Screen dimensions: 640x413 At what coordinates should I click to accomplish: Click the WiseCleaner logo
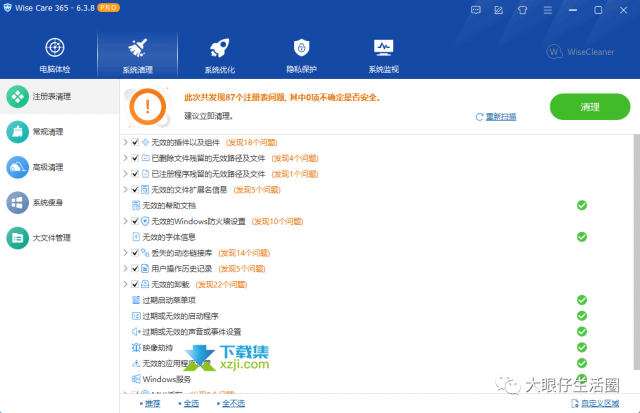pos(580,52)
